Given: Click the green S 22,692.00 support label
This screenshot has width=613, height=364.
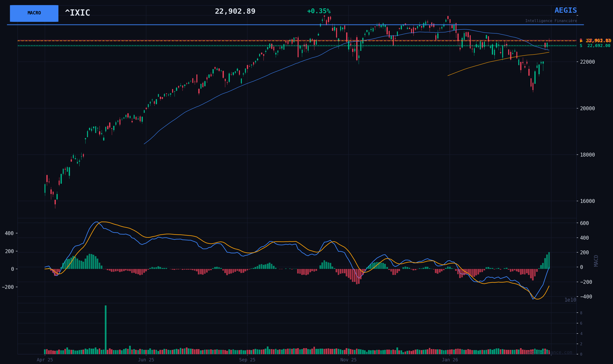Looking at the screenshot, I should (x=595, y=46).
